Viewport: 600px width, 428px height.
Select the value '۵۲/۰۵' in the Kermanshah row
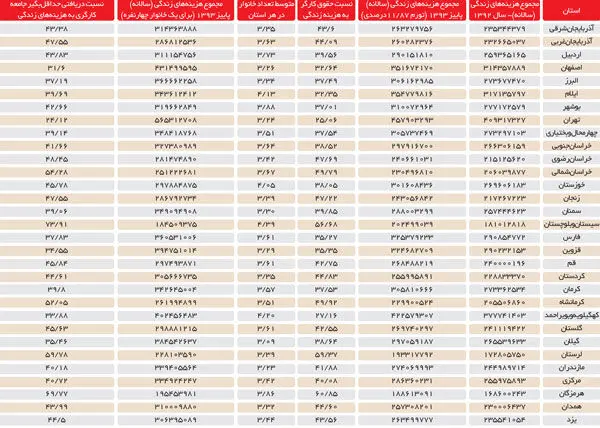(57, 302)
